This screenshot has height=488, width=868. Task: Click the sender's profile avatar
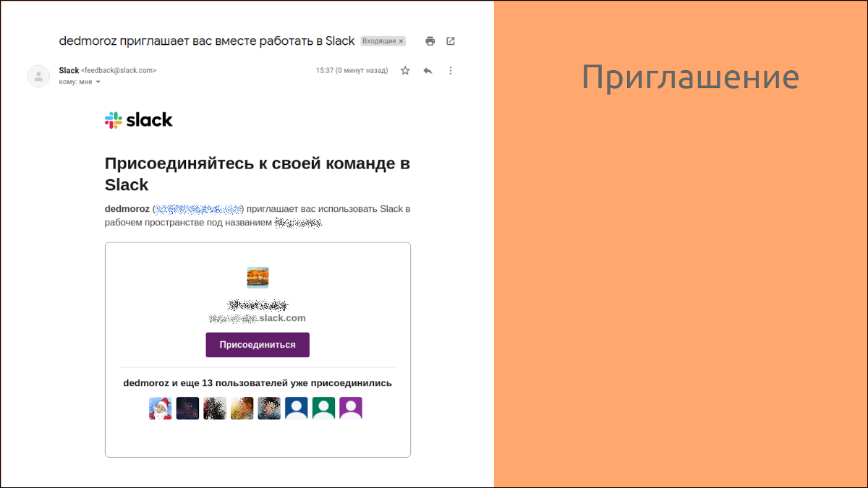[38, 75]
